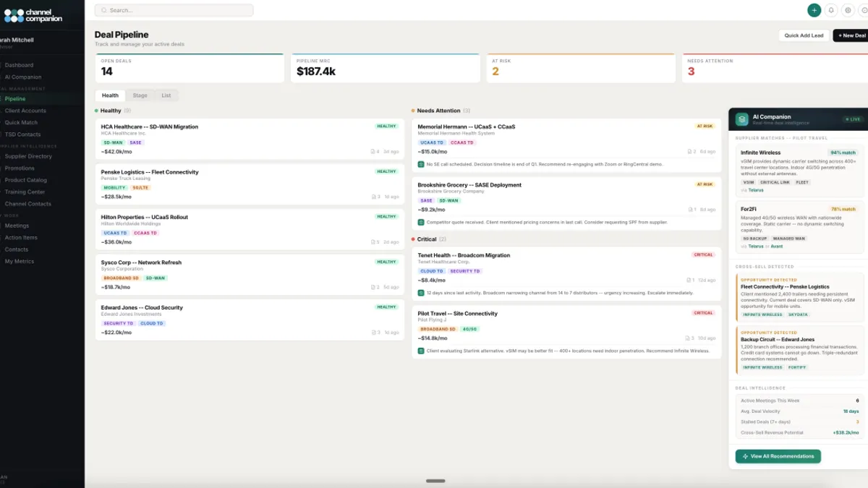The width and height of the screenshot is (868, 488).
Task: Click the help icon at the far top right
Action: 865,10
